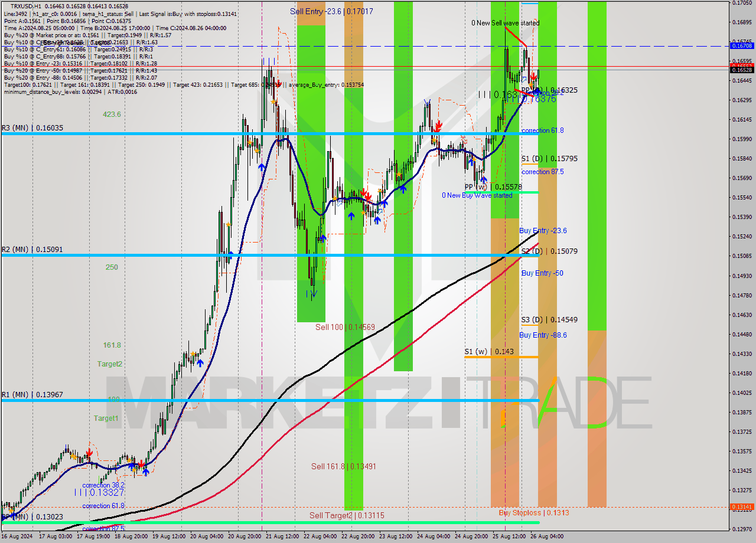Select the 'S1 (w) | 0.143' weekly label
This screenshot has width=756, height=543.
[488, 351]
